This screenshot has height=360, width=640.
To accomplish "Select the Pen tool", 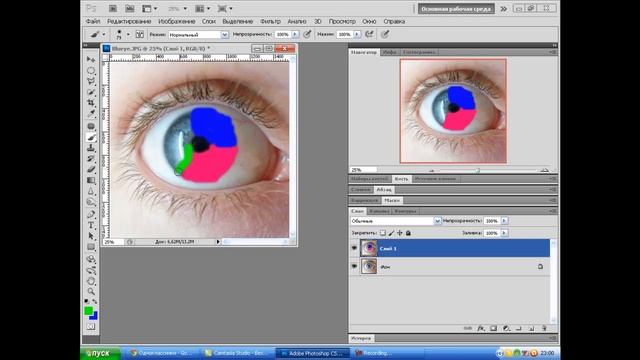I will click(x=91, y=214).
